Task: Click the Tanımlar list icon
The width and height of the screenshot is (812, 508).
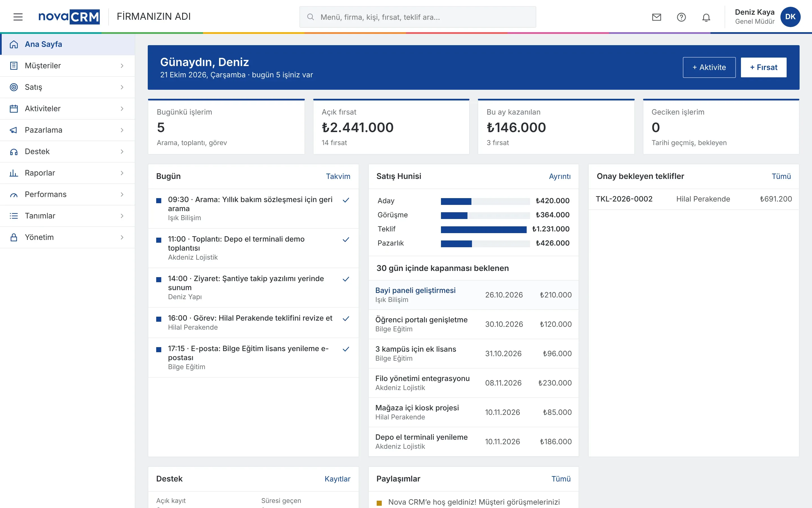Action: point(14,216)
